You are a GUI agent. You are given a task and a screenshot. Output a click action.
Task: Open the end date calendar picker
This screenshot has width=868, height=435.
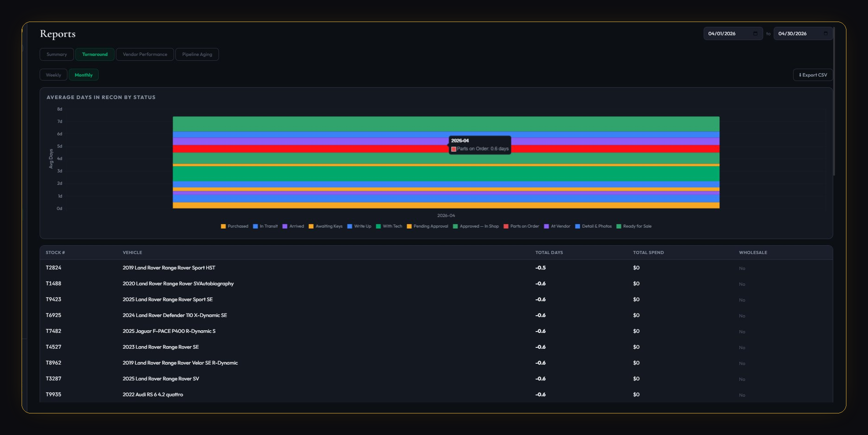tap(826, 33)
